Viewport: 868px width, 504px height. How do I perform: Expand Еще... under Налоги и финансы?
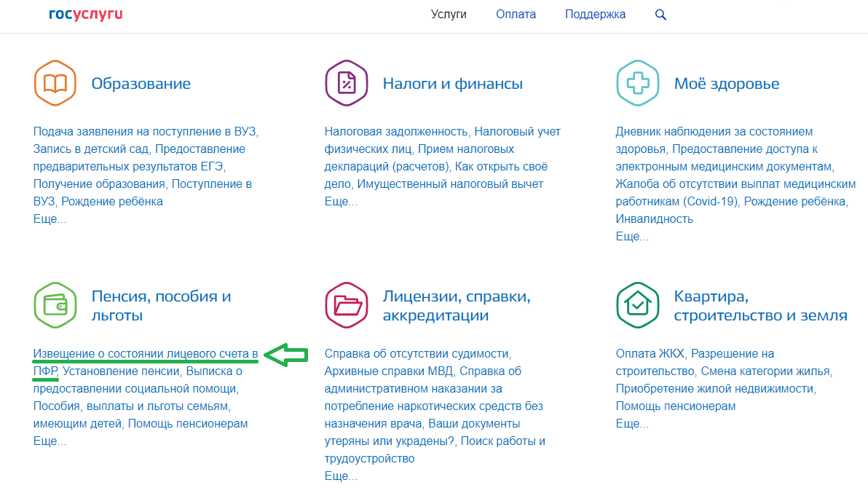click(341, 202)
